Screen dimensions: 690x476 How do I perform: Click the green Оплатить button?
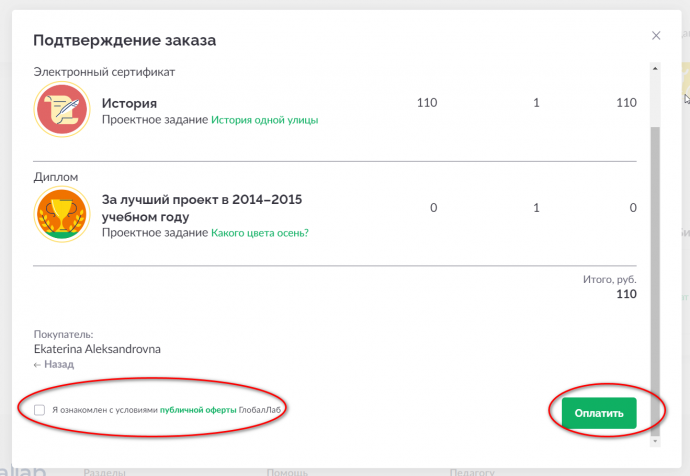tap(599, 413)
